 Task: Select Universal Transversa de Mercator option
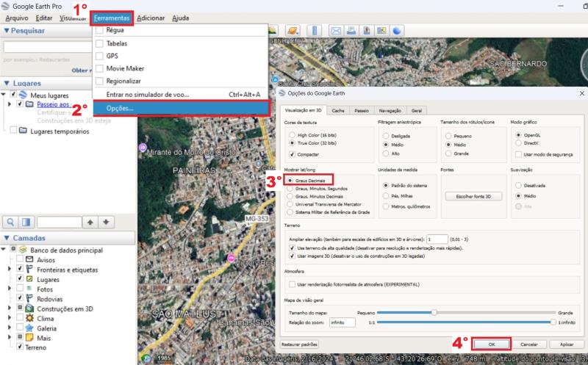(x=290, y=204)
